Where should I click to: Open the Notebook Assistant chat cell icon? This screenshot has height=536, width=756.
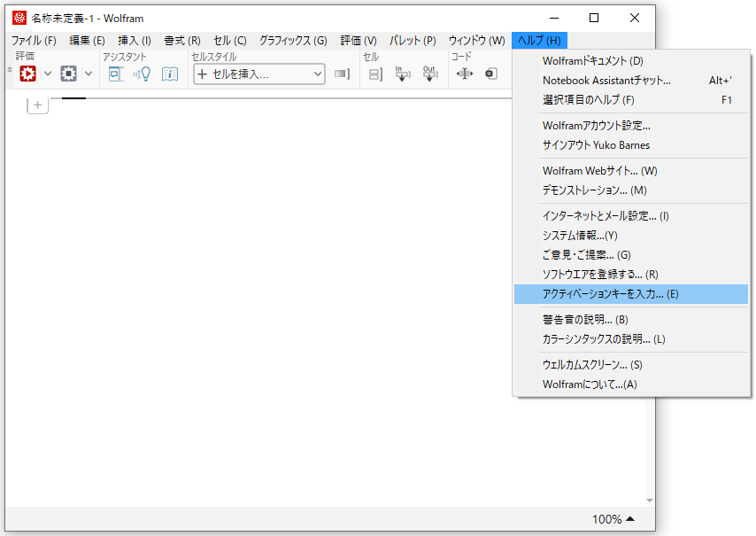(x=116, y=74)
